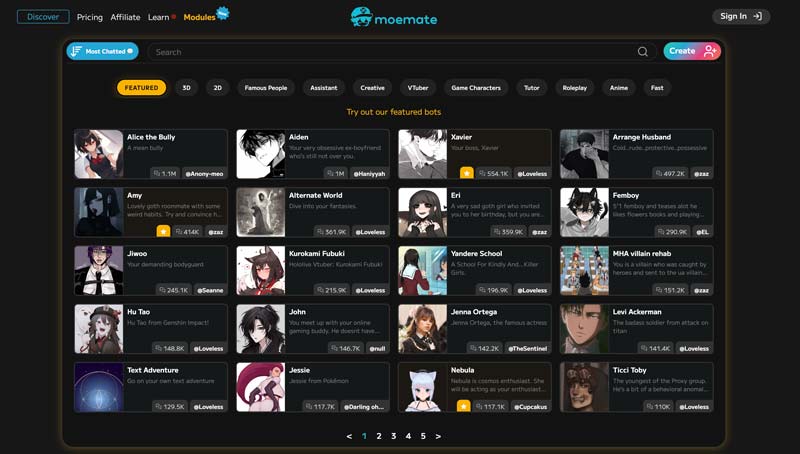Open the Most Chatted sort dropdown
The image size is (800, 454).
(102, 51)
